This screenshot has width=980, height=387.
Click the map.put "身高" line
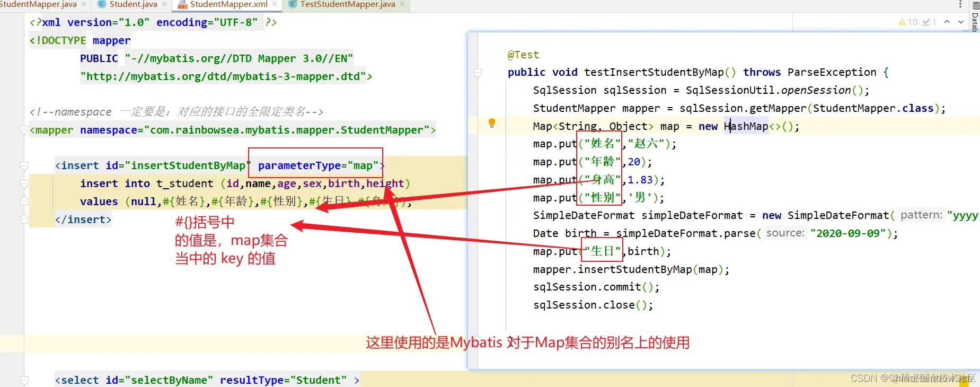[x=599, y=180]
